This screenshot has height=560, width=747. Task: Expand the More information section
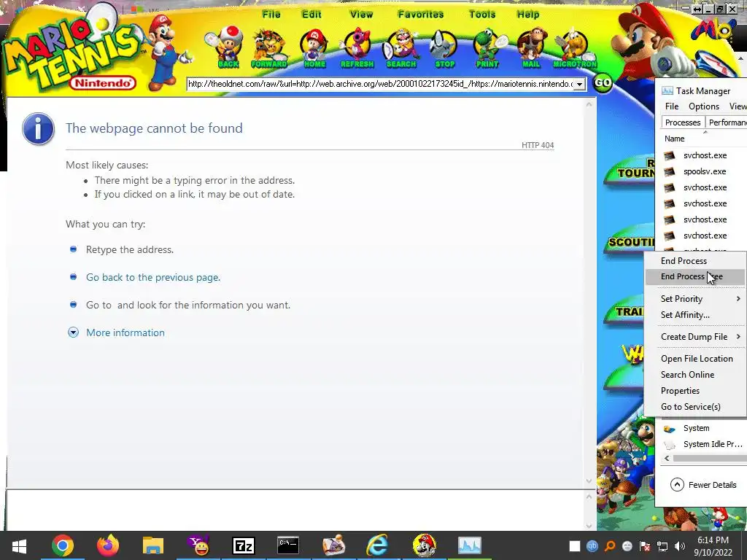point(73,332)
